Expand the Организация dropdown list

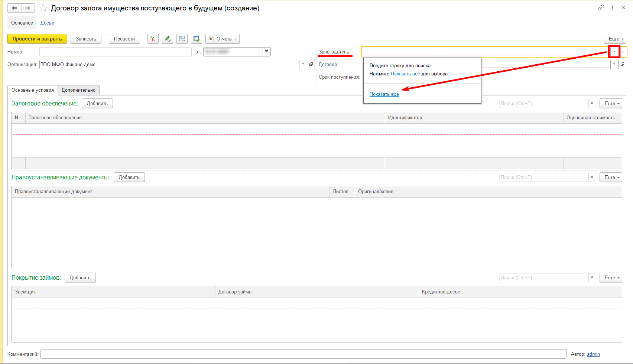tap(303, 64)
